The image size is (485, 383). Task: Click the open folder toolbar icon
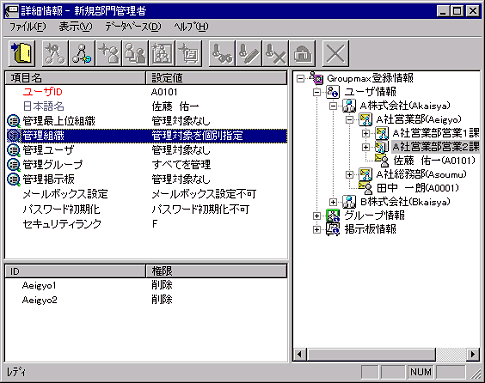pyautogui.click(x=22, y=53)
